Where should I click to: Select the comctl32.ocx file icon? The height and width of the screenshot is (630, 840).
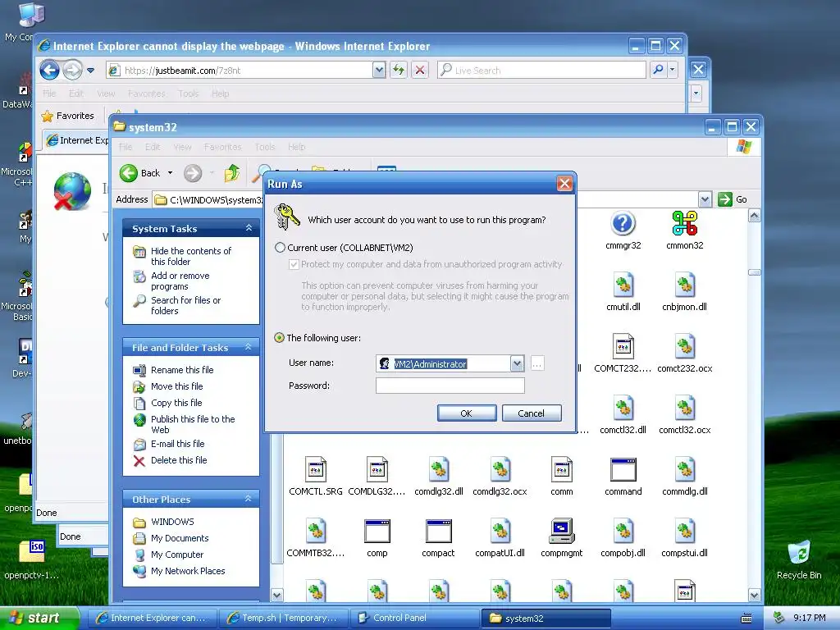pos(685,409)
